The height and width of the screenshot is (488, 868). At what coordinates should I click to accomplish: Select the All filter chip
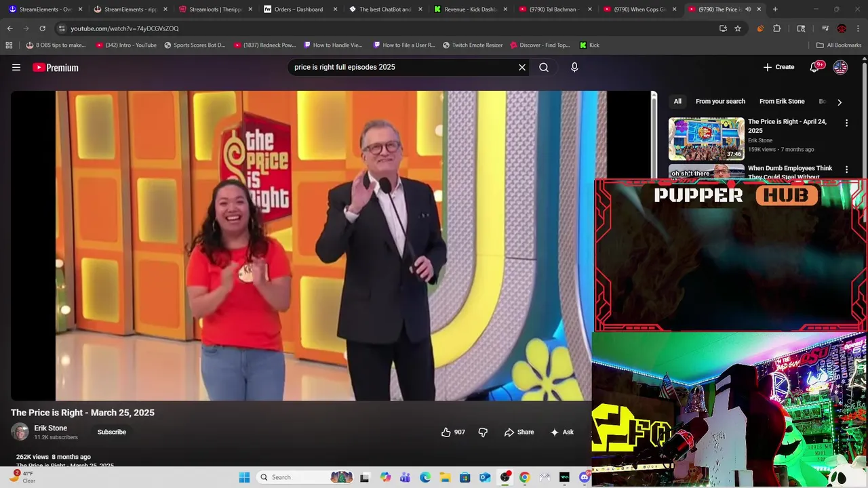point(677,102)
